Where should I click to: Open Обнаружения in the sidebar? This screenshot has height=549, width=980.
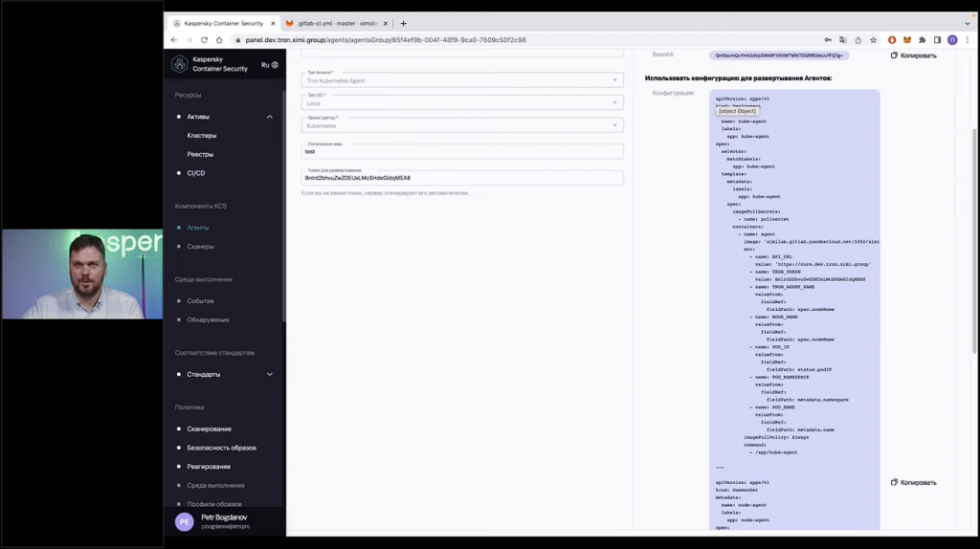[208, 319]
